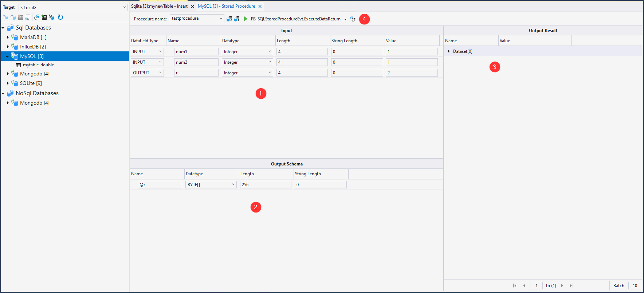Screen dimensions: 644x293
Task: Click the cube and database icon in the left toolbar
Action: (x=37, y=17)
